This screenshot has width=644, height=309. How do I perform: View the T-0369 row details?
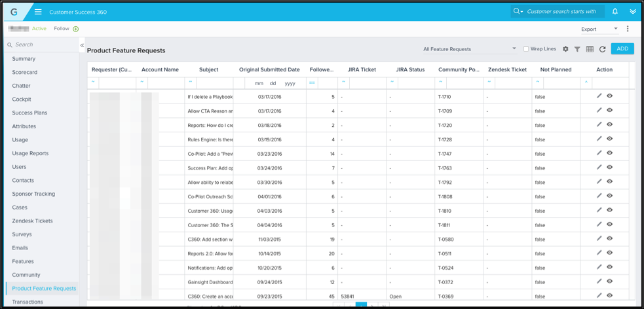[x=609, y=295]
